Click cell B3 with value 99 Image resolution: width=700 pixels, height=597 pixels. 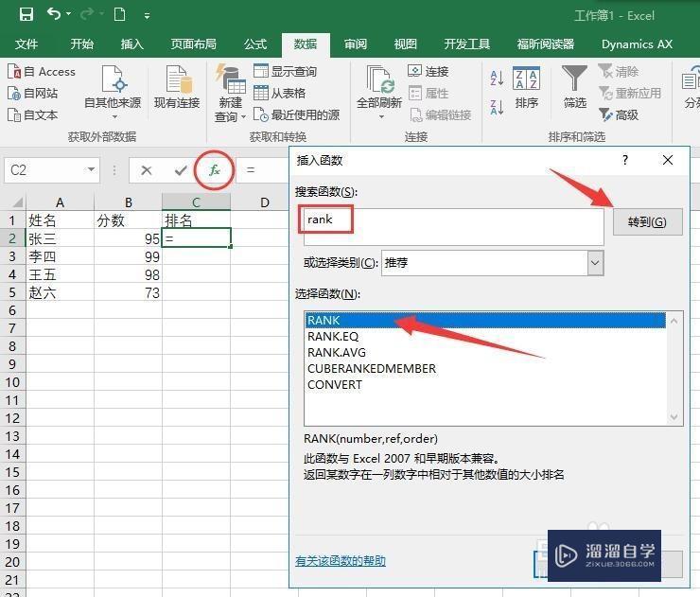[128, 256]
